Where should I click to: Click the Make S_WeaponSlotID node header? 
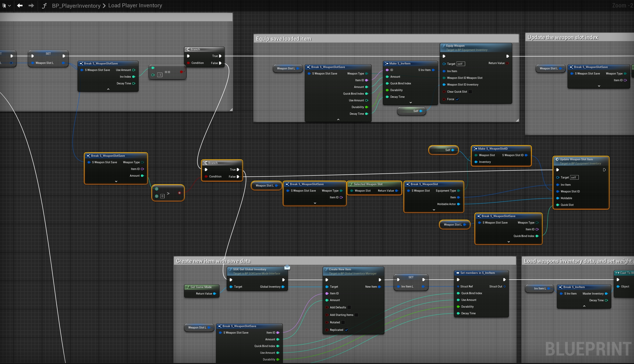493,148
